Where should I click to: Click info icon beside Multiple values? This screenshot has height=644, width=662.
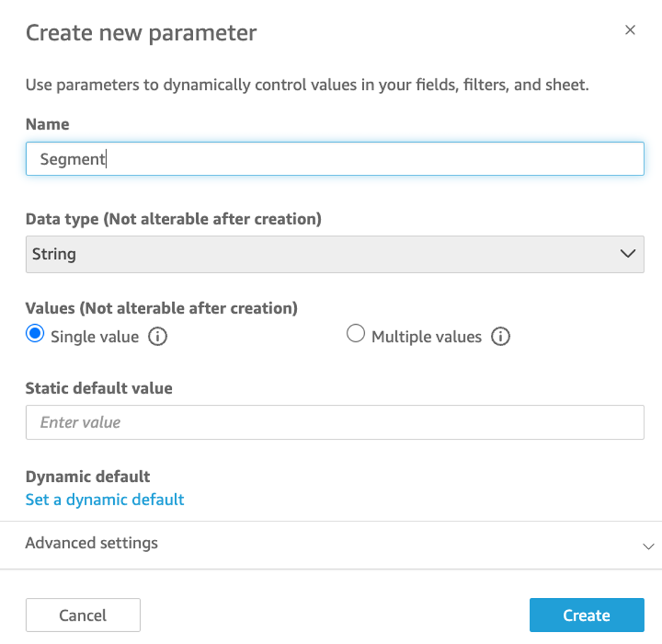[x=500, y=337]
